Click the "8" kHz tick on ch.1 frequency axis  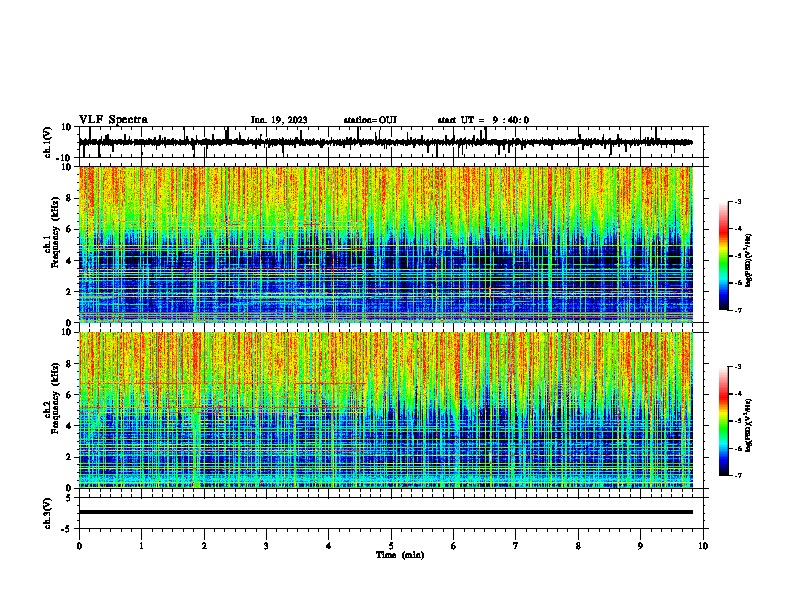[69, 198]
